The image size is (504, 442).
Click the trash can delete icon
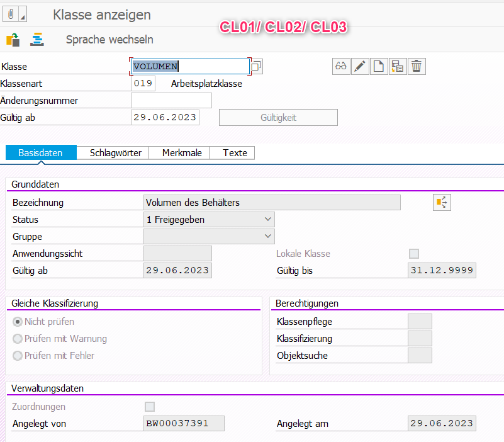click(x=417, y=66)
